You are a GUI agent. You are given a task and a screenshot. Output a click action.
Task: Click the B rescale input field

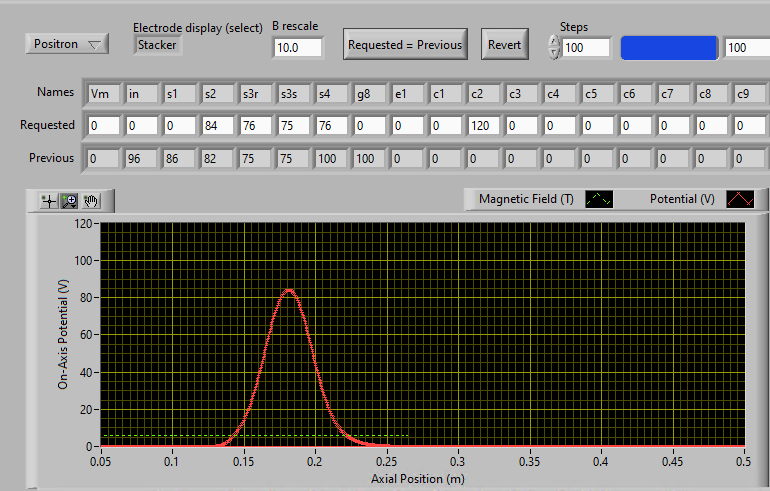pos(298,48)
